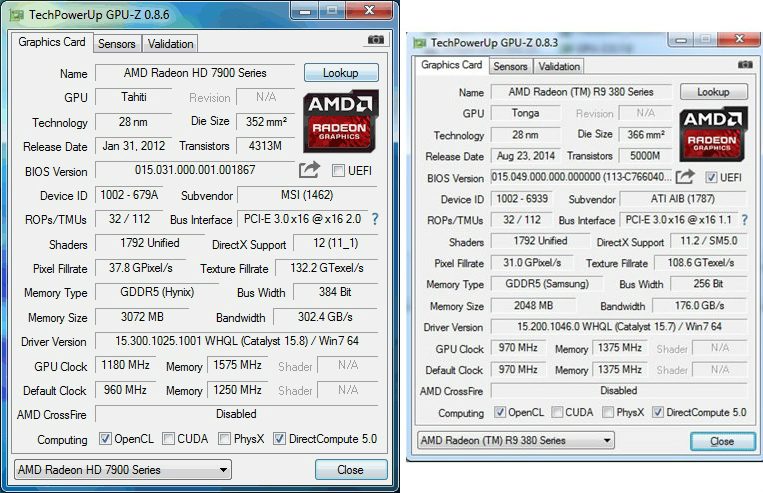
Task: Click GPU field showing Tahiti
Action: click(134, 97)
